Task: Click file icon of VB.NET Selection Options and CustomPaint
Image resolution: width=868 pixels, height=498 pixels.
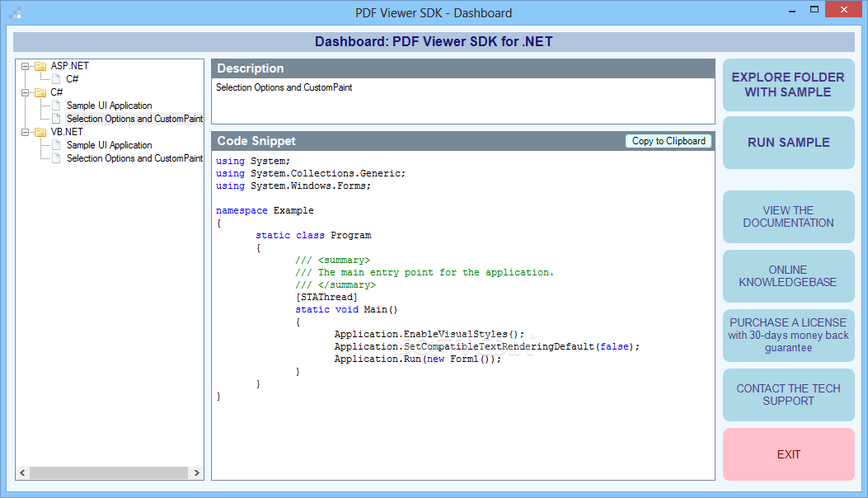Action: 56,158
